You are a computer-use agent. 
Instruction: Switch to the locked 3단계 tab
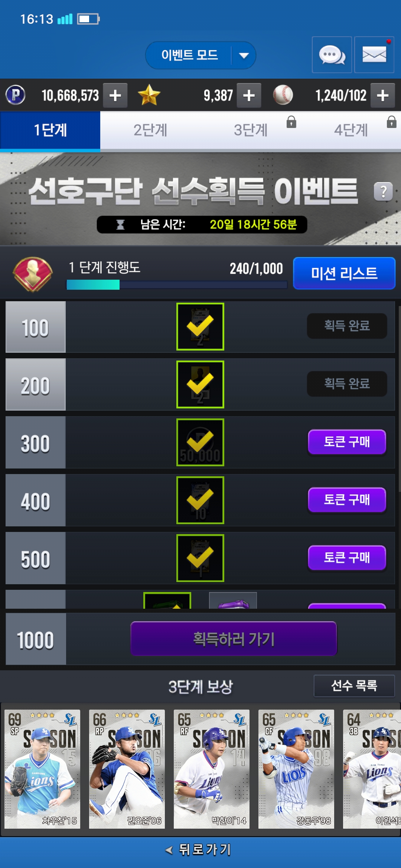point(251,130)
